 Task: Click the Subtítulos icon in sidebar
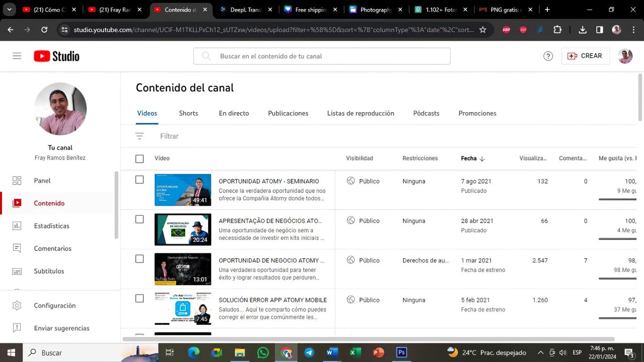17,271
